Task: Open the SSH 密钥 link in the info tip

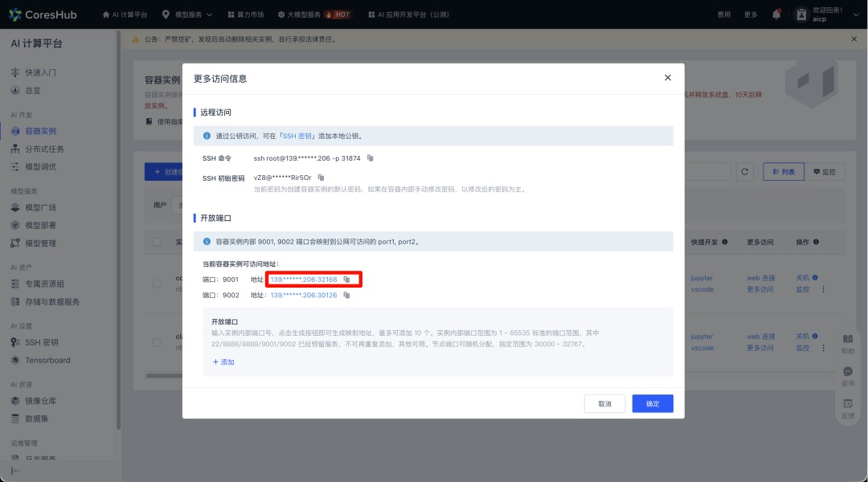Action: pos(301,136)
